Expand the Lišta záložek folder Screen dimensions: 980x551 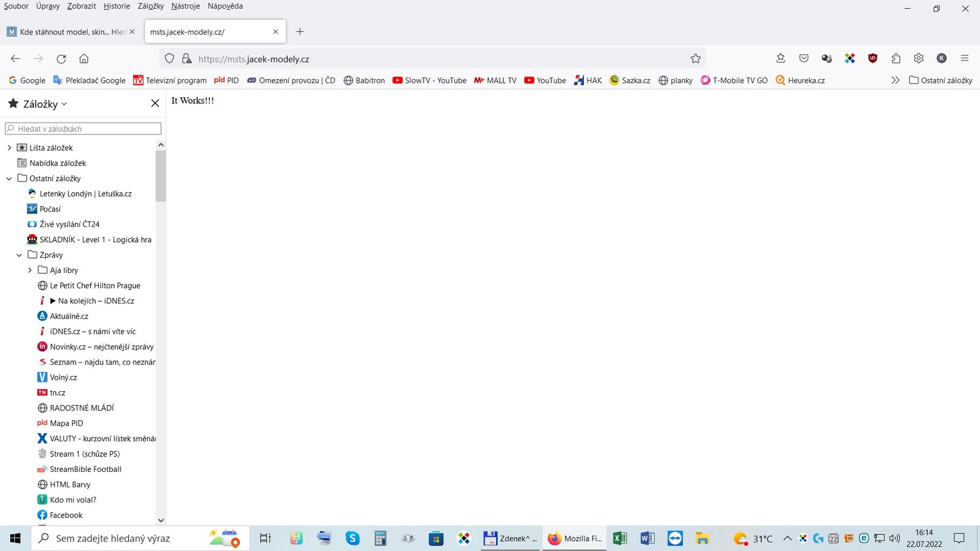(9, 147)
